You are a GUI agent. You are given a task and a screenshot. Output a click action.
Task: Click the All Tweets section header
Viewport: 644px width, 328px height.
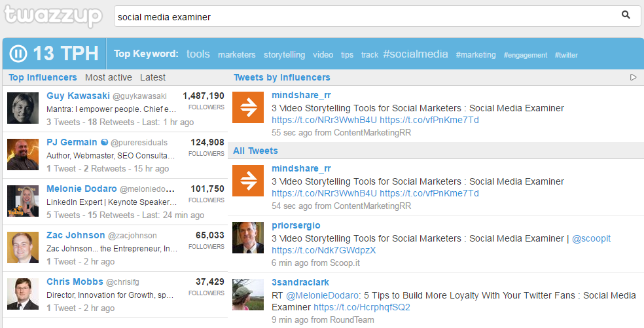coord(255,151)
